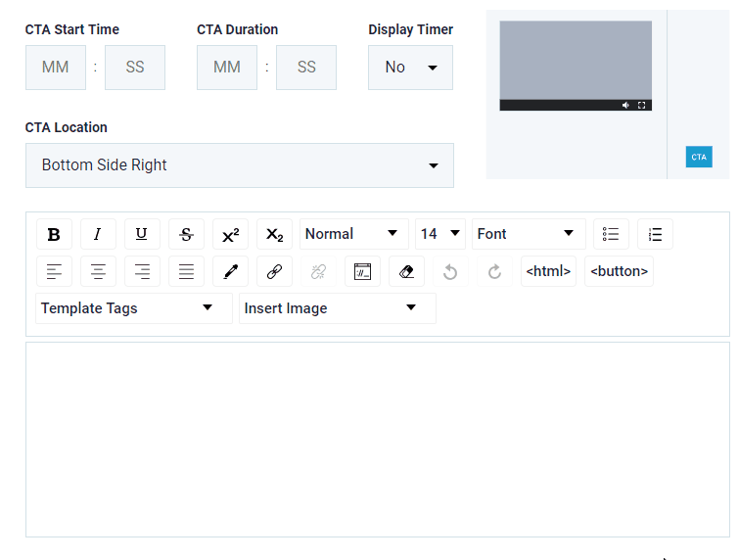Clear formatting with the eraser icon
The height and width of the screenshot is (560, 739).
coord(406,271)
